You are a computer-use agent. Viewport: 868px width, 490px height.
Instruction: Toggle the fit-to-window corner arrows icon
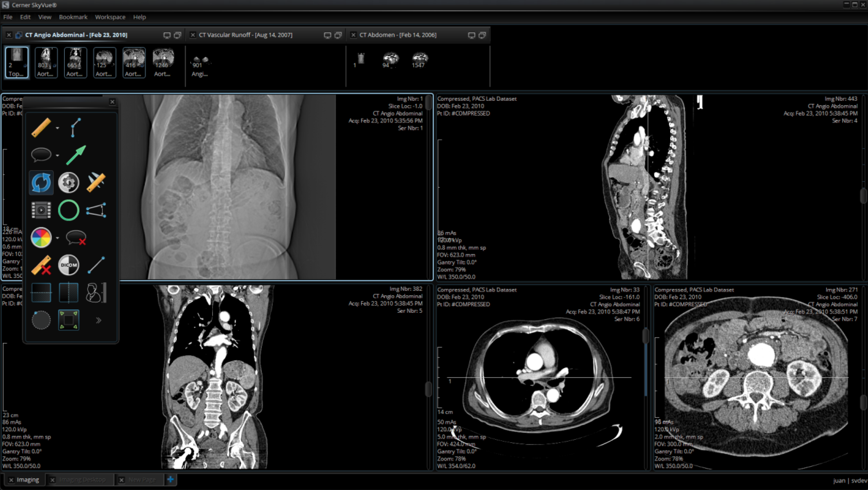tap(69, 320)
